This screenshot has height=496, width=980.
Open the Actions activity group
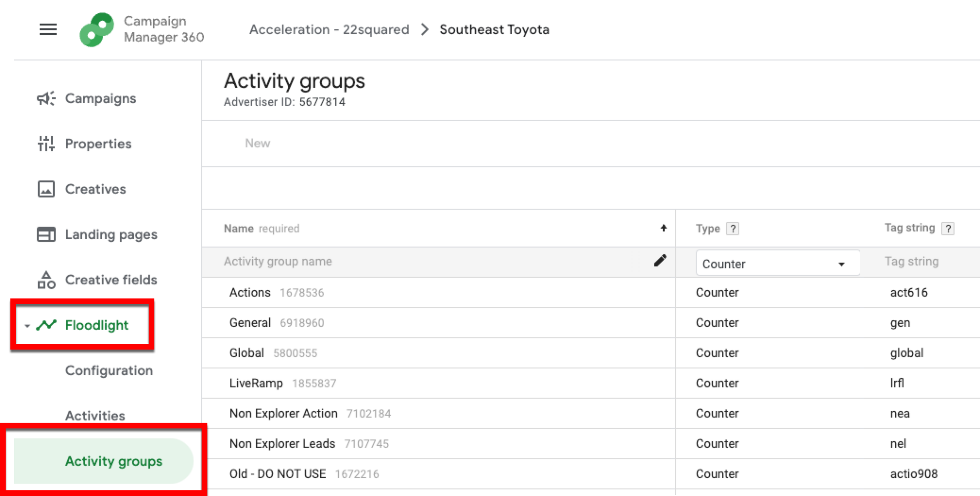(x=250, y=292)
